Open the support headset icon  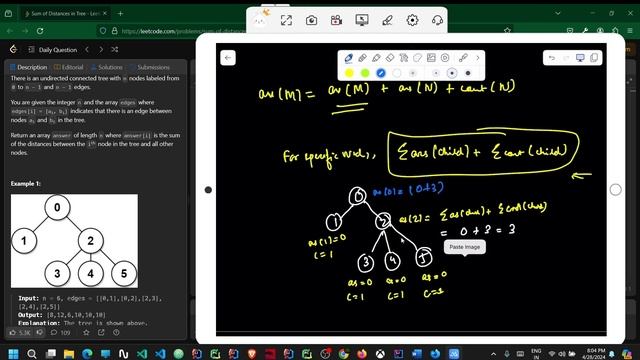point(437,20)
